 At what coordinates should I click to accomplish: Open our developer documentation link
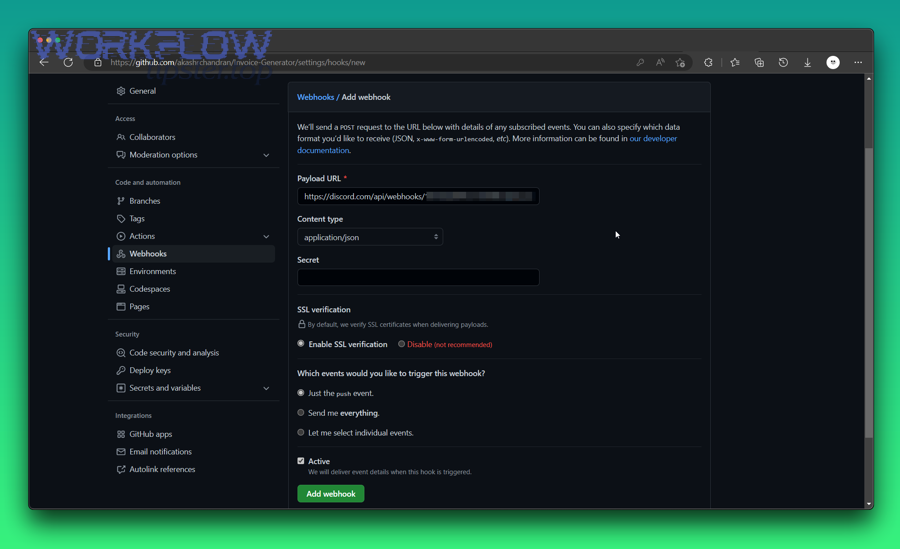(x=653, y=138)
